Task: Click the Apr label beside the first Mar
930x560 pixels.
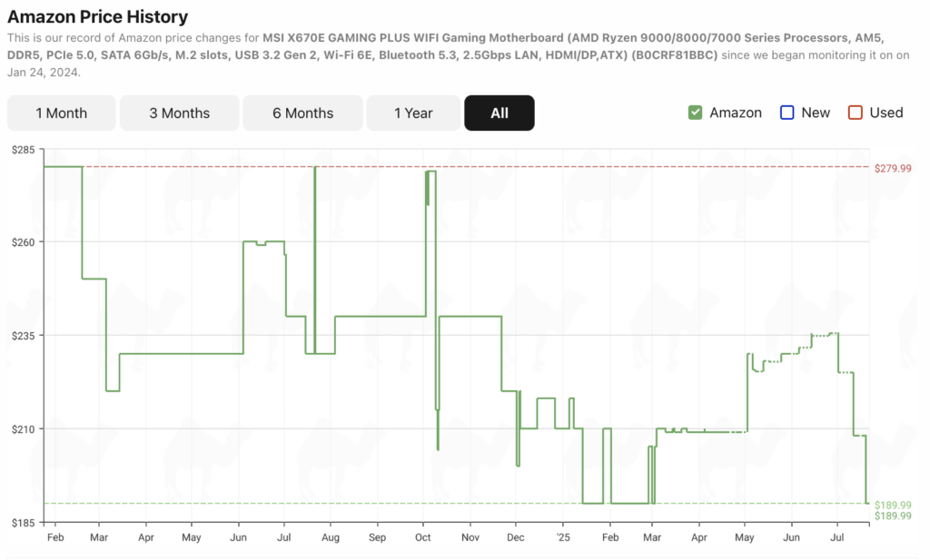Action: tap(146, 537)
